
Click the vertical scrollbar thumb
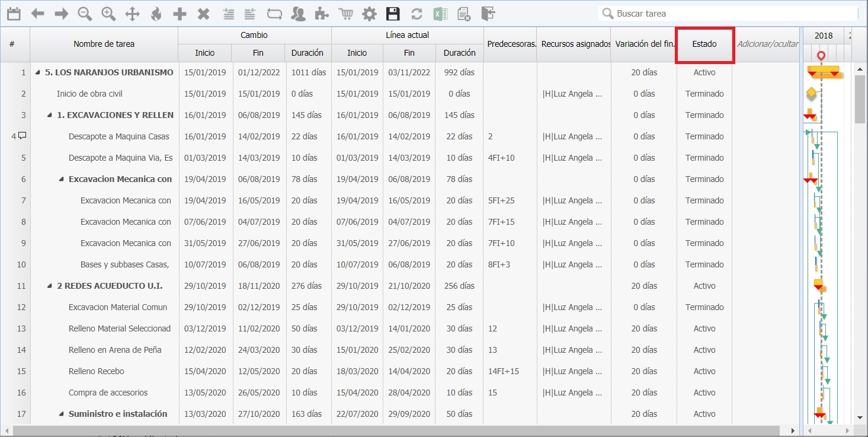coord(860,99)
